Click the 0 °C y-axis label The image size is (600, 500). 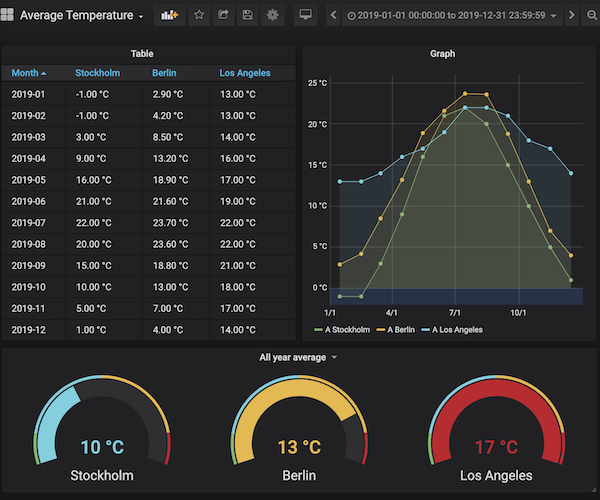click(320, 288)
